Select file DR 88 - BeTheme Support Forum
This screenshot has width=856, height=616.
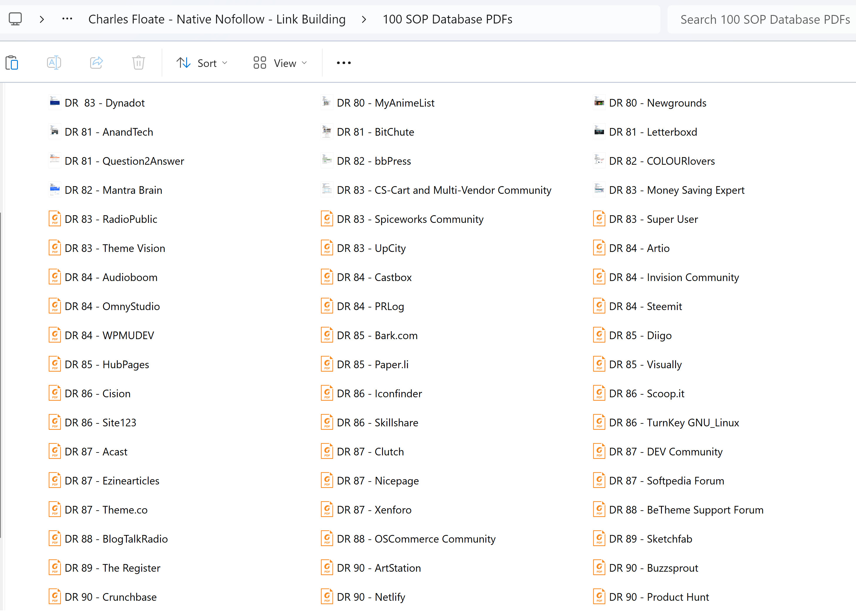(x=678, y=509)
